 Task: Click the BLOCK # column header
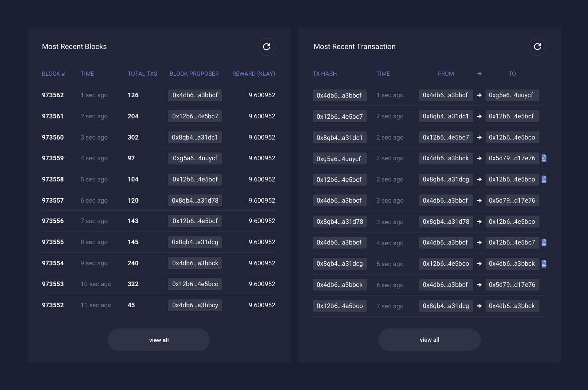(x=53, y=74)
